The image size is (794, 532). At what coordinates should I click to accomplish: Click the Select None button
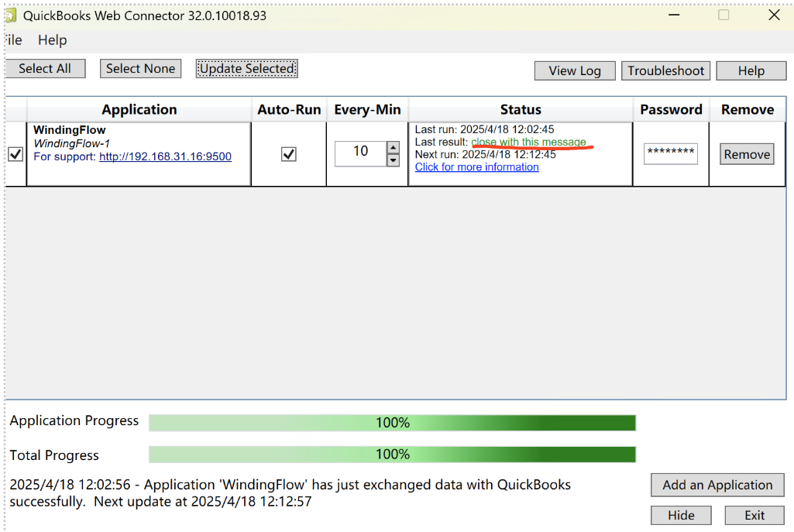pos(140,68)
